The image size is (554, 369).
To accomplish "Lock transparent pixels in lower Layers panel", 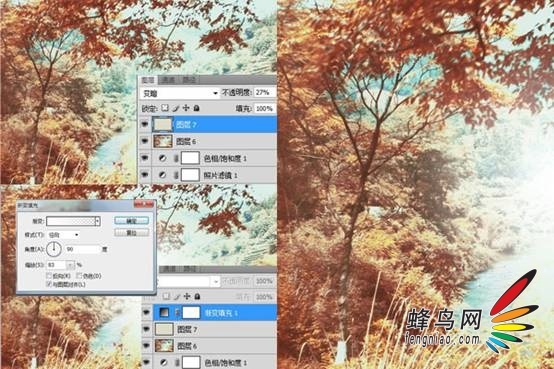I will [166, 296].
